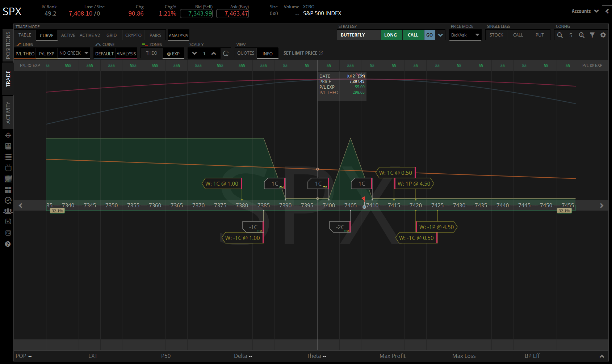The image size is (612, 364).
Task: Open the FI icon in left sidebar
Action: [x=8, y=233]
